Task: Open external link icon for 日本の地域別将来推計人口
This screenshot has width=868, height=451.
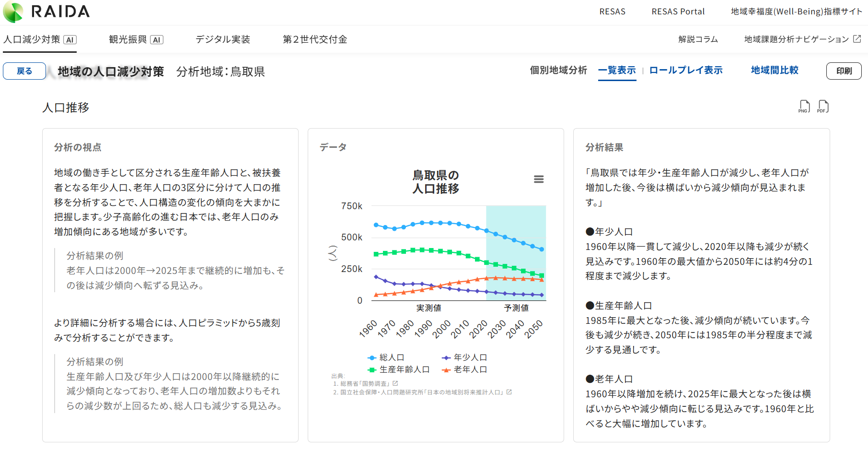Action: (509, 392)
